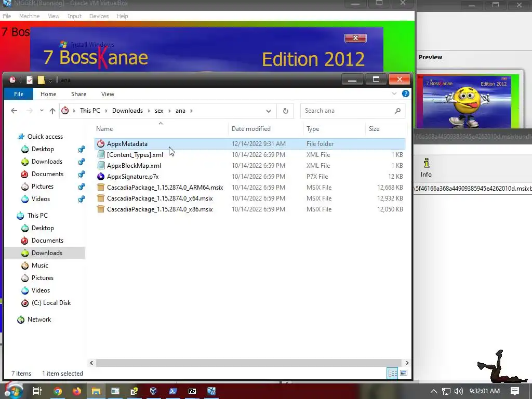
Task: Launch Google Chrome from the taskbar
Action: tap(58, 391)
